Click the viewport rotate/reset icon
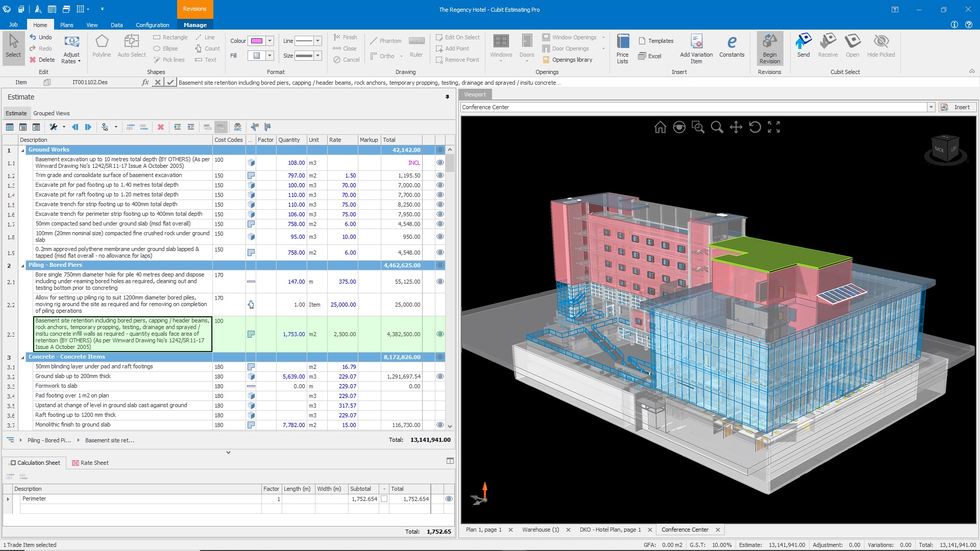This screenshot has height=551, width=980. (754, 127)
